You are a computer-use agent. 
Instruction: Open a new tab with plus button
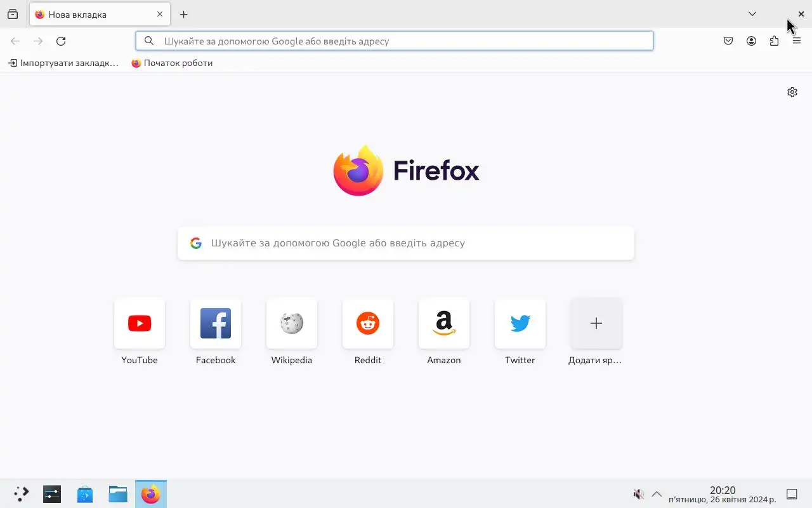183,14
